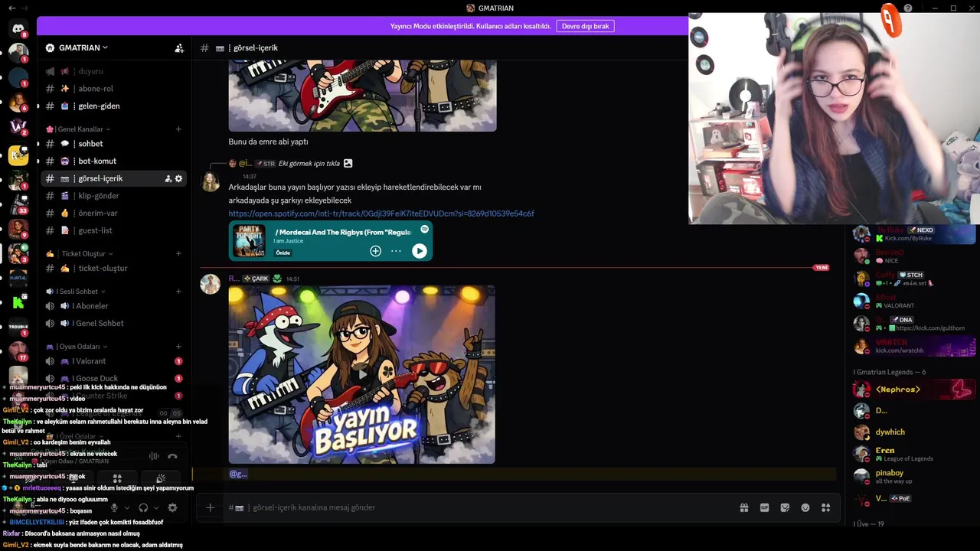
Task: Click Devre dışı bırak button
Action: click(x=585, y=26)
